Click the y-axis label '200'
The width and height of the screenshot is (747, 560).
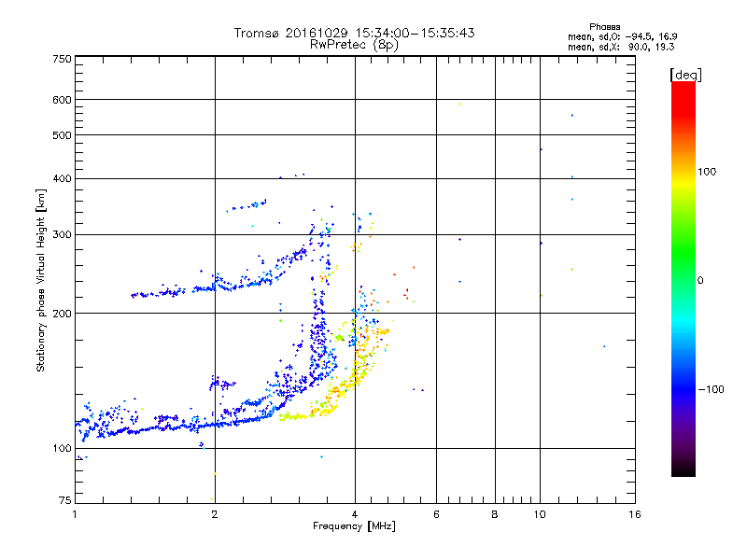tap(62, 314)
